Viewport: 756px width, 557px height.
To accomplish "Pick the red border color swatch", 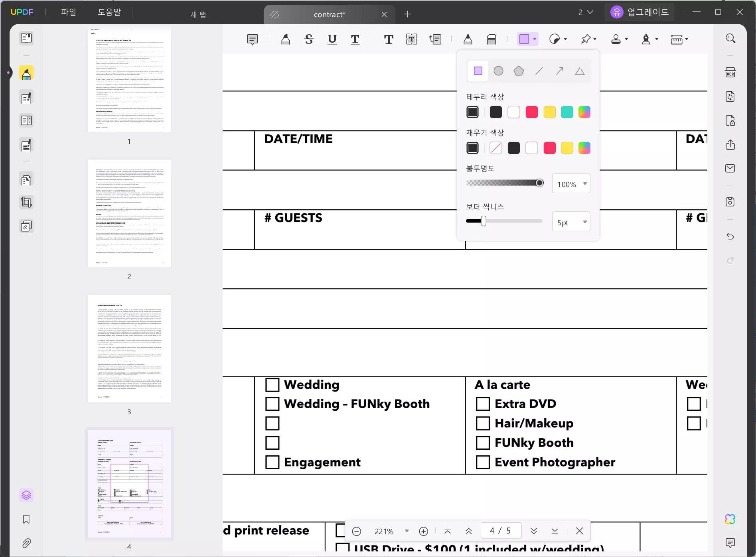I will [532, 112].
